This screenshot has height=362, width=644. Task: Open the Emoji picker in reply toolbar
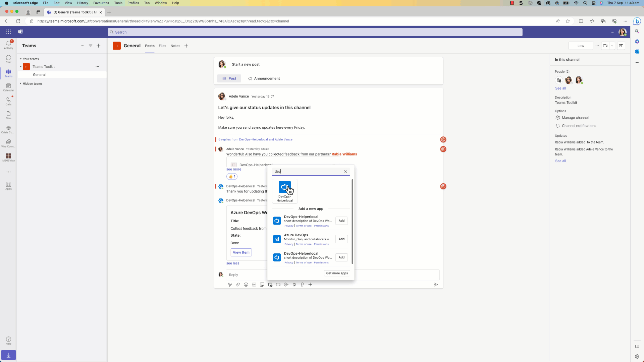[246, 285]
